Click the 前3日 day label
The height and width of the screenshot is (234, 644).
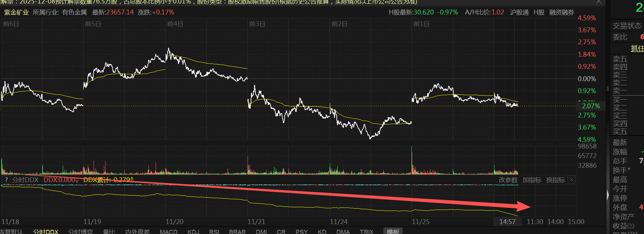point(257,24)
